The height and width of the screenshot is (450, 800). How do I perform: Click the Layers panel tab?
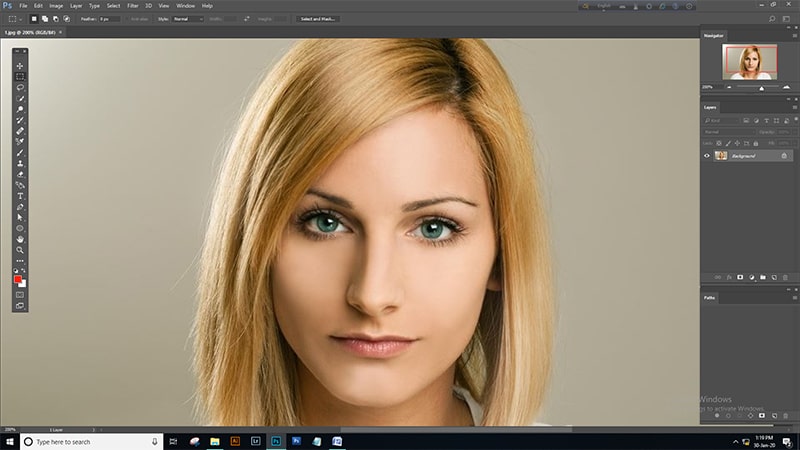[710, 107]
